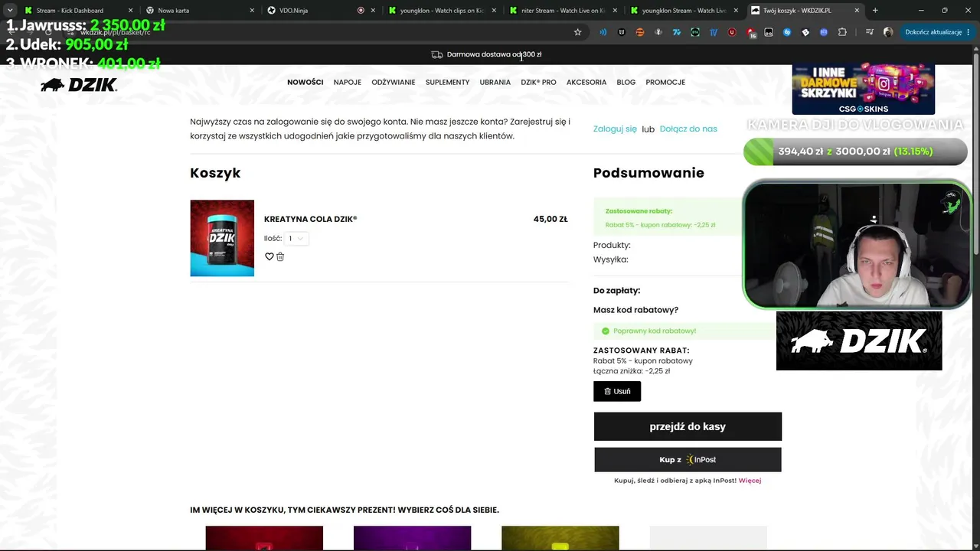This screenshot has width=980, height=551.
Task: Close the Twój koszyk - WKDZIK.PL tab
Action: pyautogui.click(x=857, y=11)
